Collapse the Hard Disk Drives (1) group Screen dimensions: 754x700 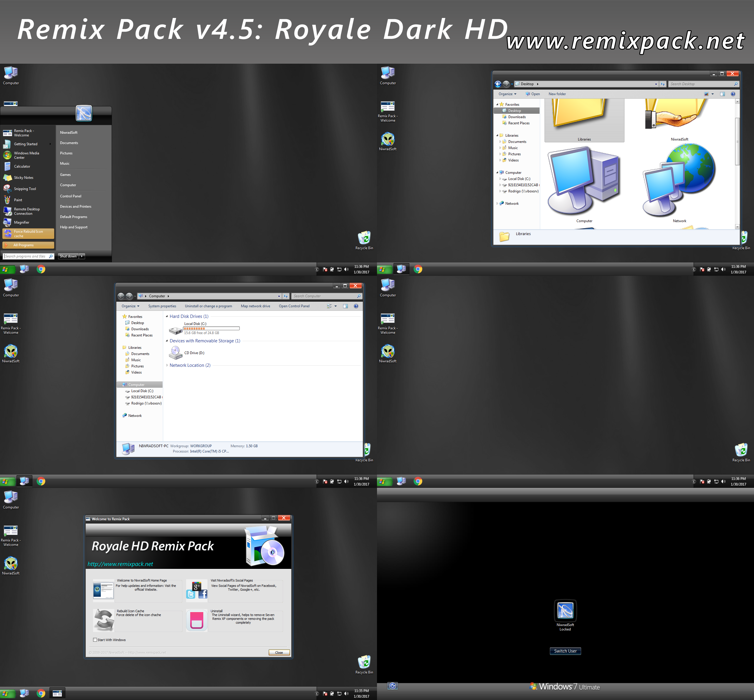[167, 316]
